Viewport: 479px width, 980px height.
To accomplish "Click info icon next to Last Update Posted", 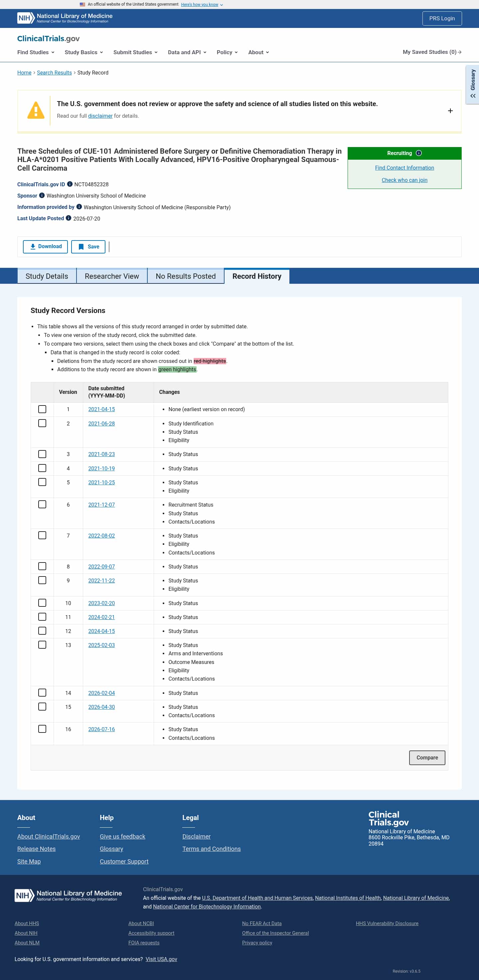I will (x=69, y=218).
